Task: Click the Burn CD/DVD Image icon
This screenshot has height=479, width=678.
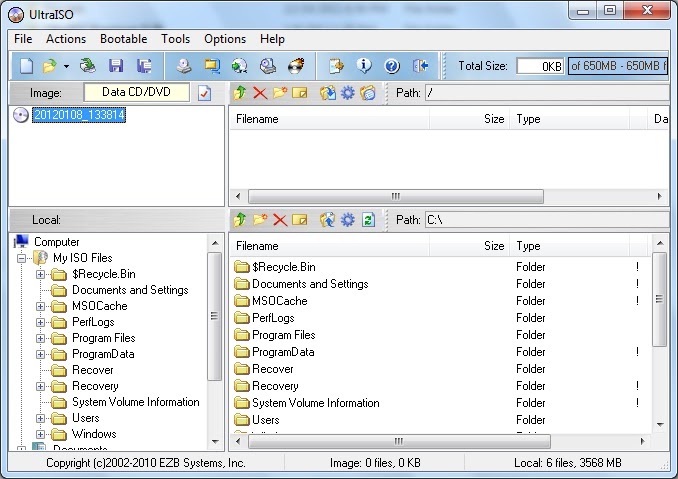Action: pyautogui.click(x=296, y=66)
